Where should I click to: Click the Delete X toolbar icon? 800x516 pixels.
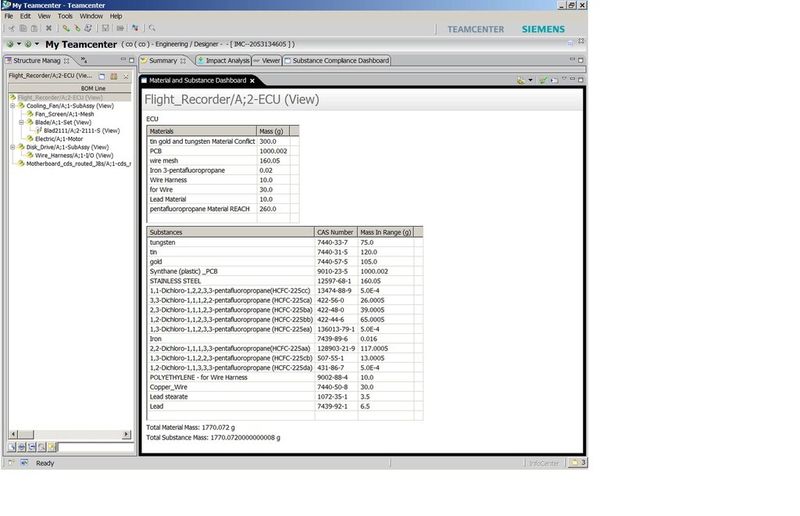(48, 28)
